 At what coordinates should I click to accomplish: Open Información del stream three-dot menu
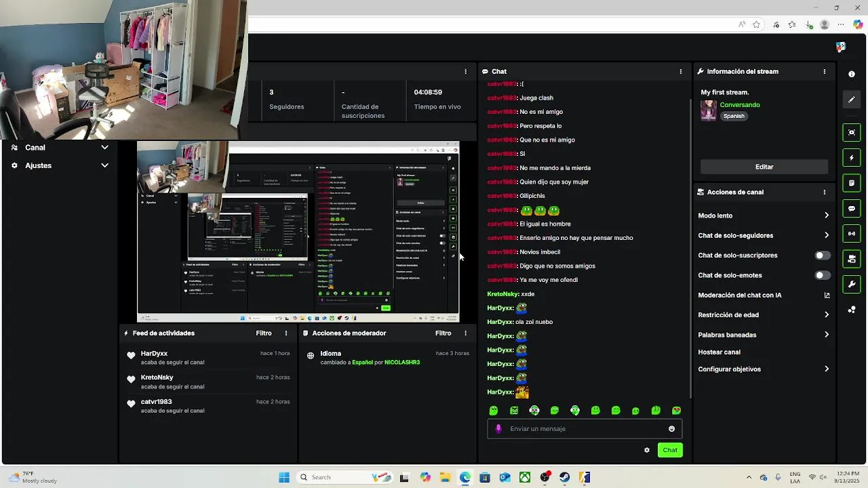pyautogui.click(x=825, y=71)
